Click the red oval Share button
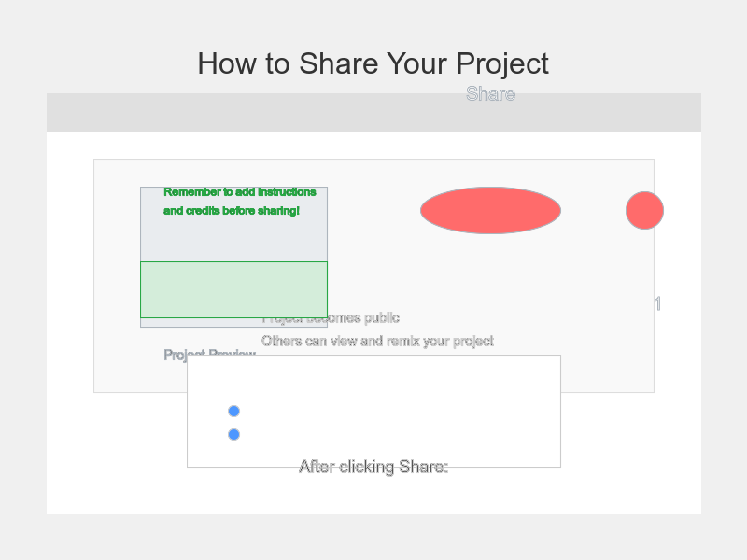This screenshot has width=747, height=560. (x=490, y=210)
